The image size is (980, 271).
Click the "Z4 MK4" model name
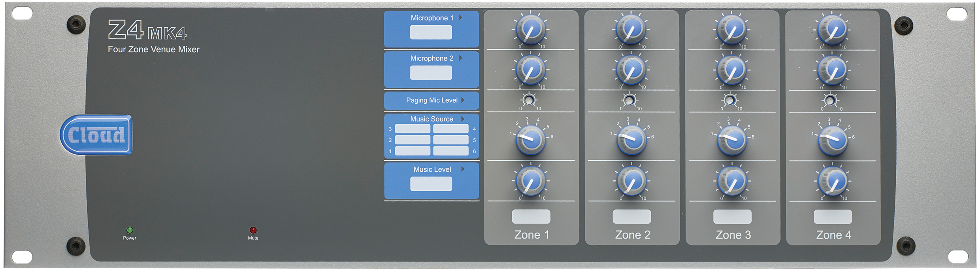click(x=147, y=30)
